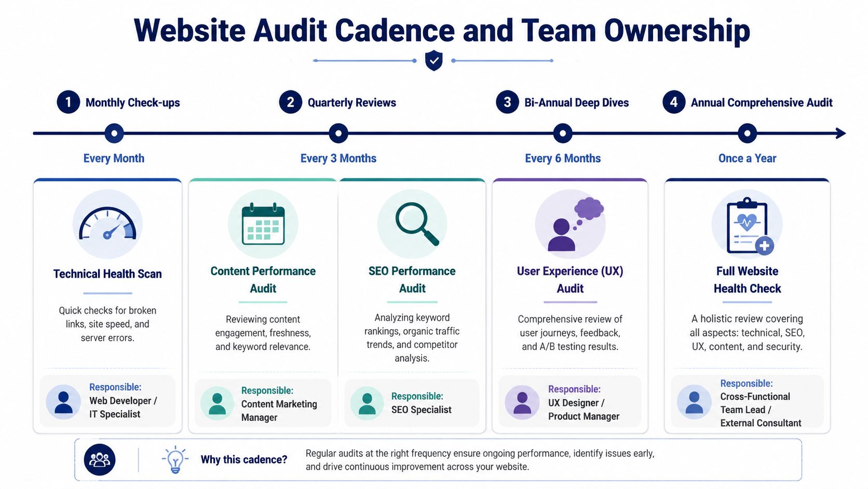Click the Why this cadence? label
868x489 pixels.
pyautogui.click(x=244, y=459)
